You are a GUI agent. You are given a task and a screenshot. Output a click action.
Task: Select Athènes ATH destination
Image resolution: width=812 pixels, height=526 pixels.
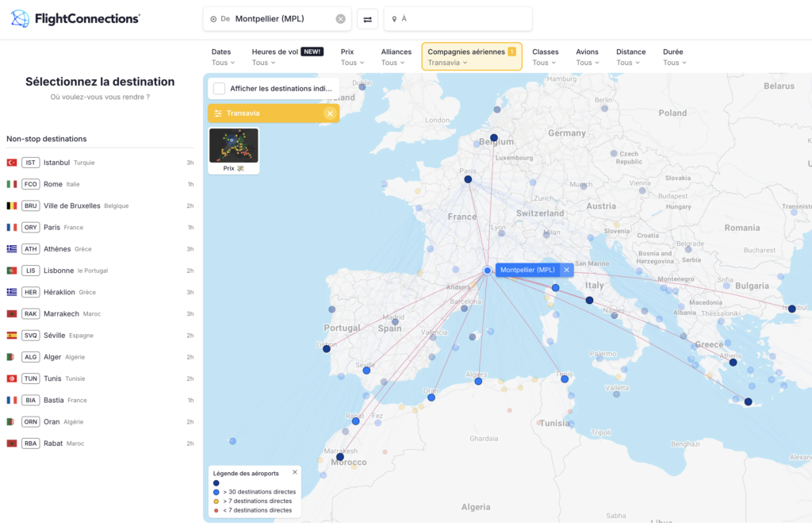(100, 249)
